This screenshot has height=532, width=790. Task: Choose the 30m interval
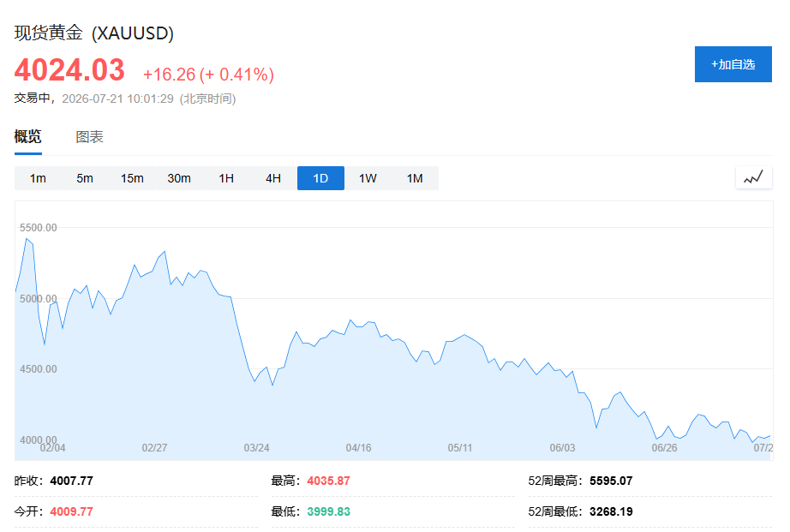click(179, 178)
